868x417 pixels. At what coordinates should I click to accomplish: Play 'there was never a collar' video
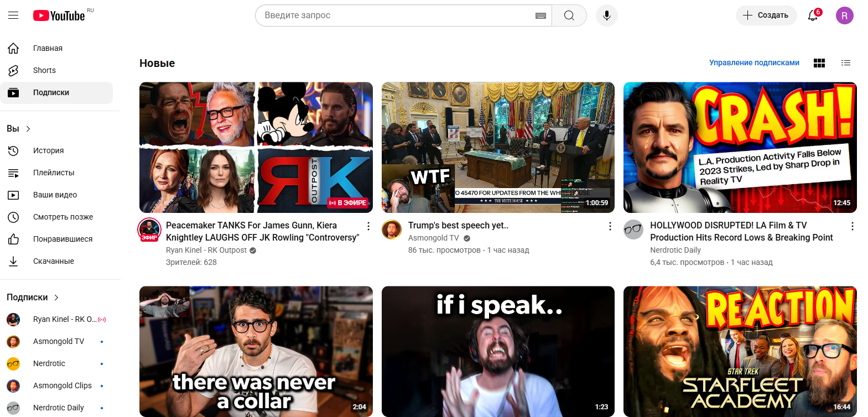coord(256,351)
